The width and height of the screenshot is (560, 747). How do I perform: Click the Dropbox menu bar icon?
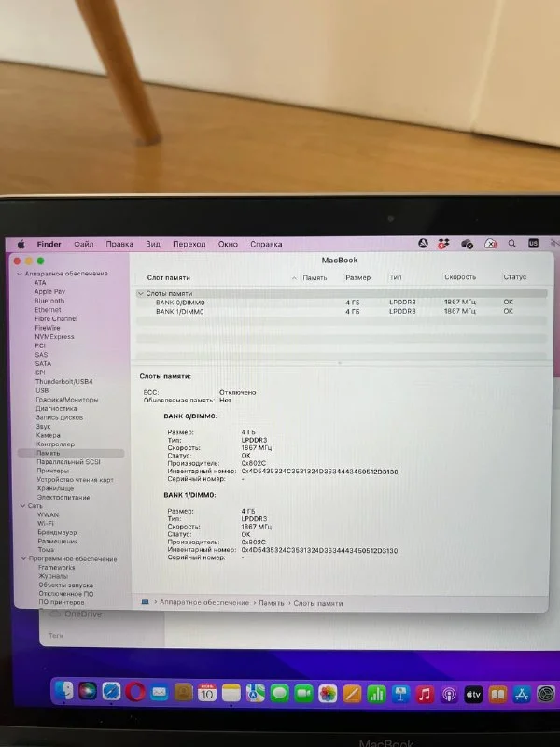444,244
